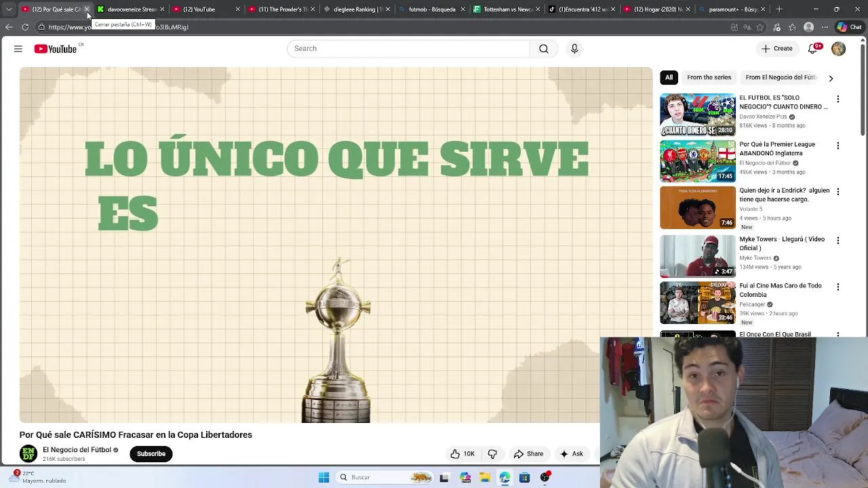Open the YouTube guide hamburger menu
Image resolution: width=868 pixels, height=488 pixels.
point(18,49)
